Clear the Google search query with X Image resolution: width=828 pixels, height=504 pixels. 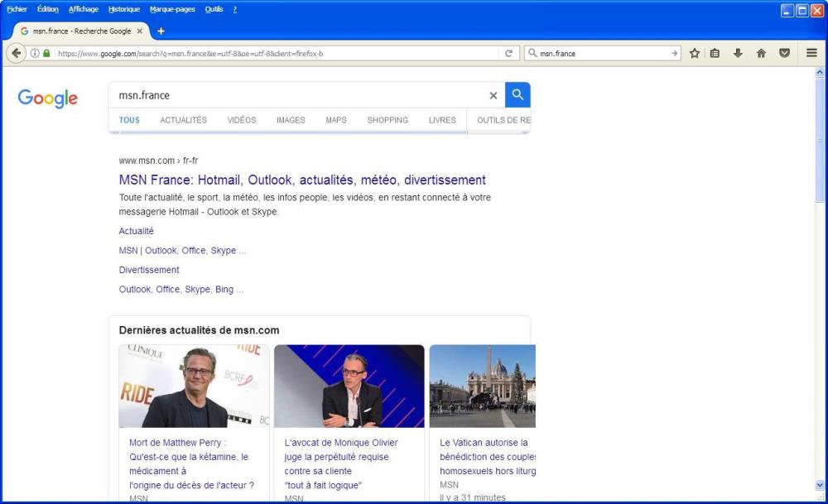(x=493, y=95)
